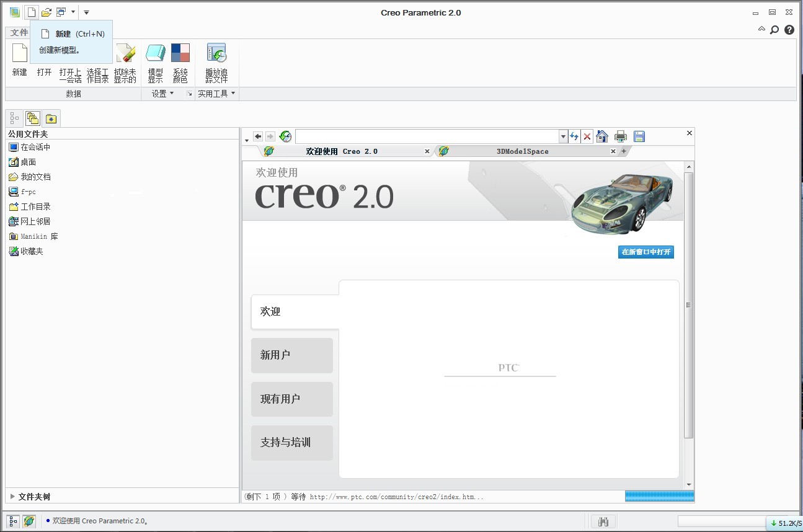Screen dimensions: 803x532
Task: Click the 选择工作目录 ribbon button
Action: 97,76
